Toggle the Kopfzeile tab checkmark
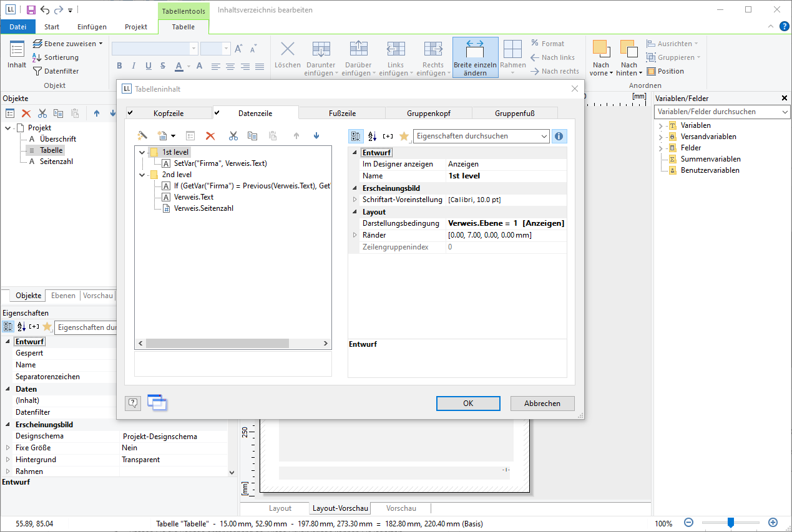 tap(130, 113)
